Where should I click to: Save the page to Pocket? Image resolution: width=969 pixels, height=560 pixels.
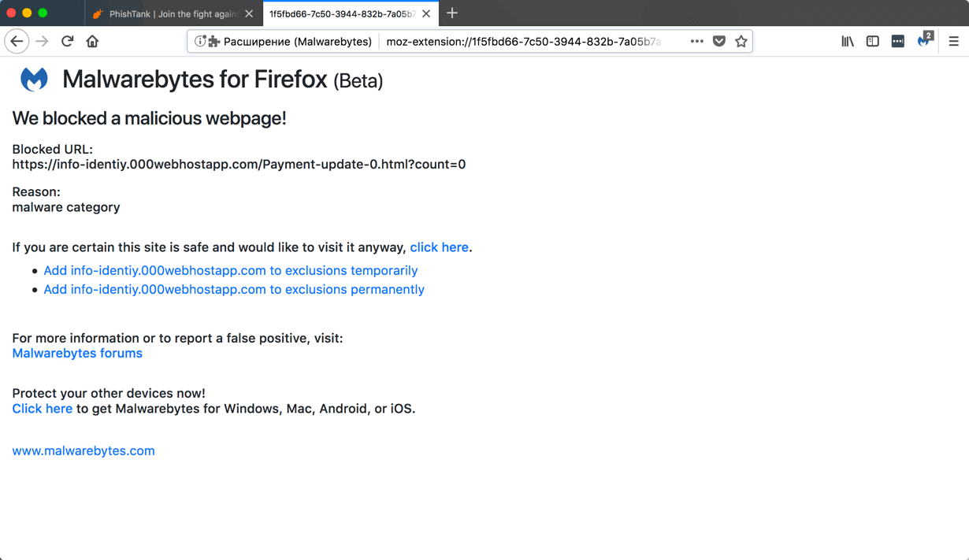pos(719,41)
